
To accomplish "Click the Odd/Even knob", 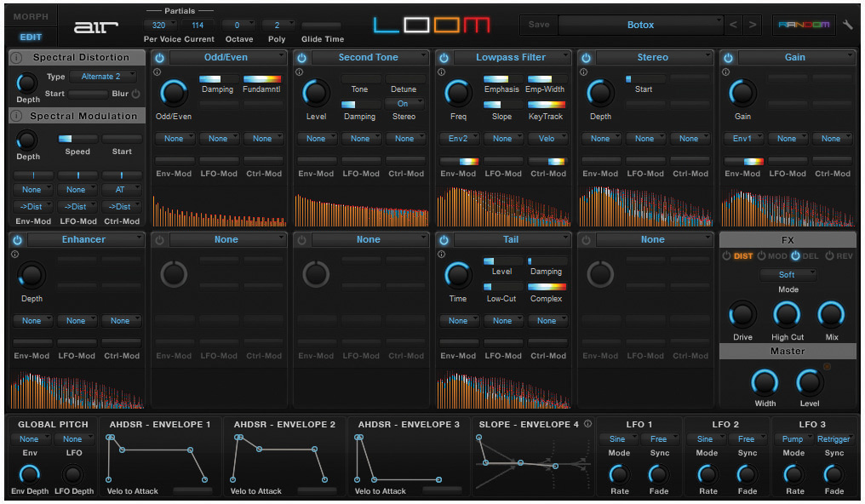I will point(174,93).
